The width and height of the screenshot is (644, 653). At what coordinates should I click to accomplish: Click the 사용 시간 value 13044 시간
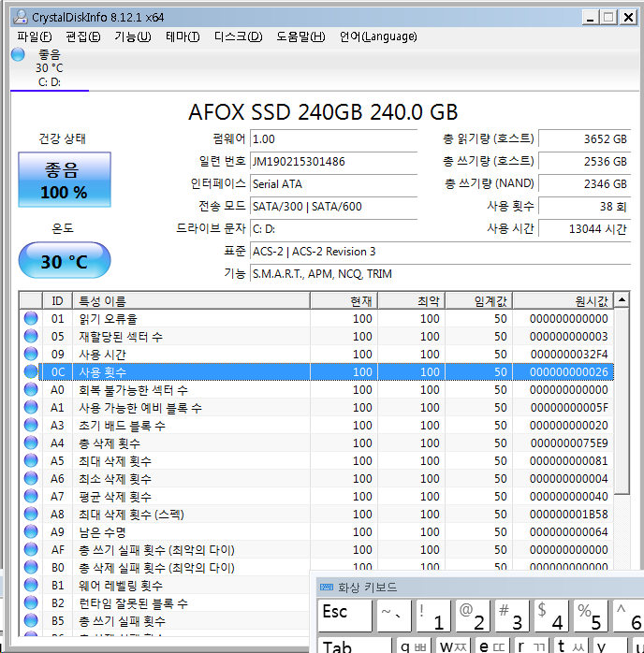pos(584,228)
